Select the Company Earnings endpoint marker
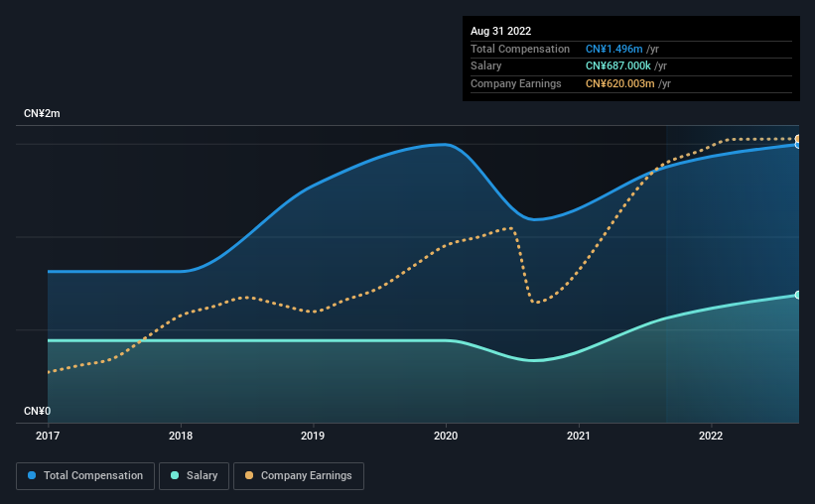 (797, 139)
